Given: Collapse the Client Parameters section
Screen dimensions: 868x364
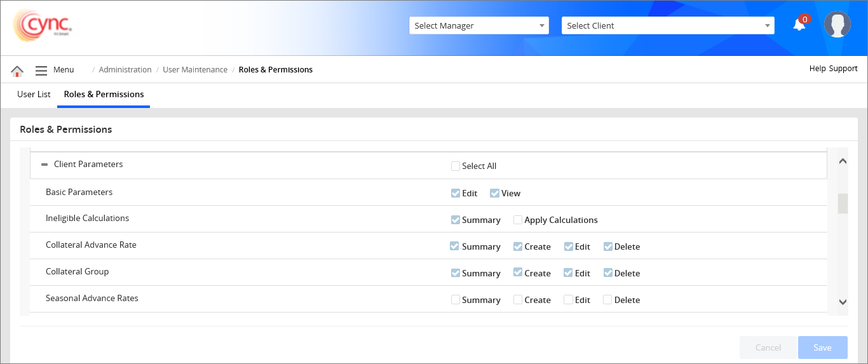Looking at the screenshot, I should tap(44, 165).
